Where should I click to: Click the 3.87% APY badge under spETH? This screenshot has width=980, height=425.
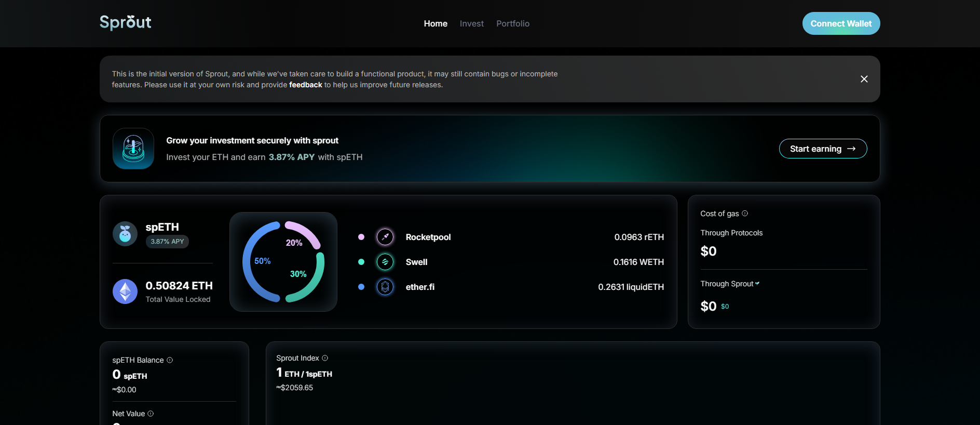tap(167, 242)
